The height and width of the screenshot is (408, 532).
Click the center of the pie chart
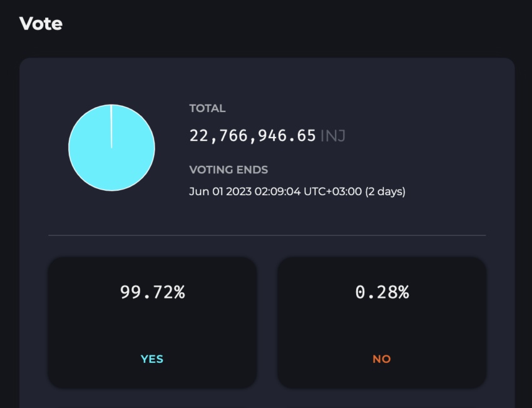coord(111,148)
